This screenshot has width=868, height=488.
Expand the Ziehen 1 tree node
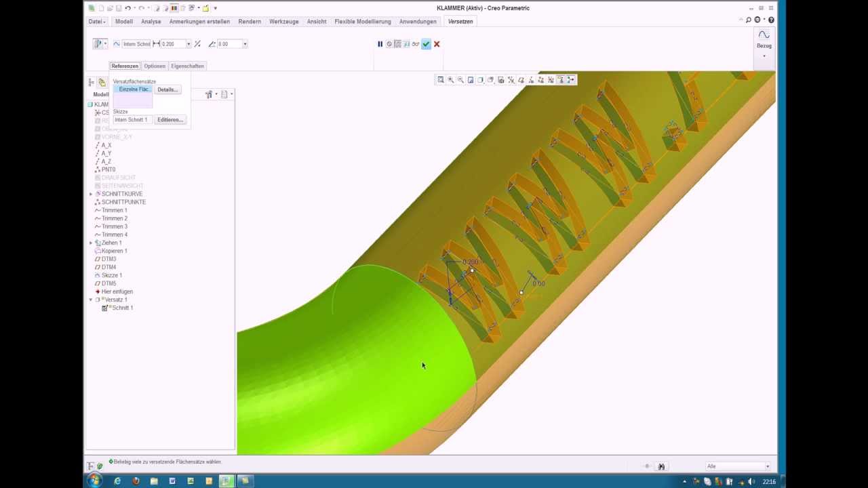pos(91,243)
